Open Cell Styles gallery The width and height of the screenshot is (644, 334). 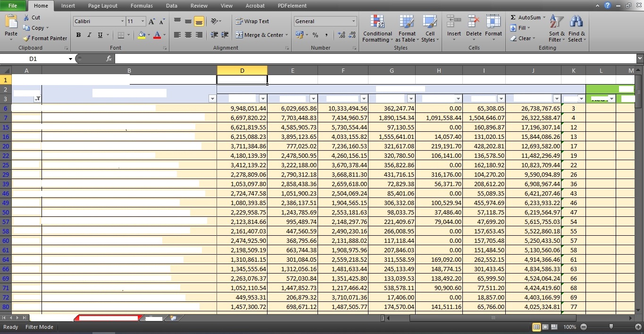point(430,28)
